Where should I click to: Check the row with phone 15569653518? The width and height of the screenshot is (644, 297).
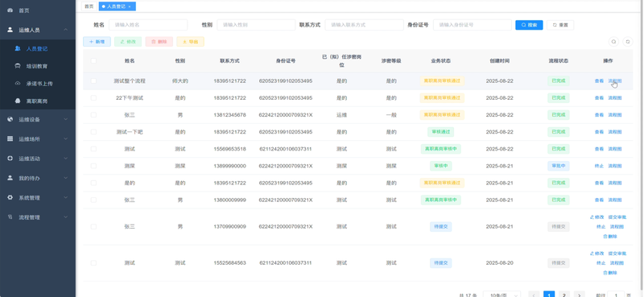tap(93, 149)
